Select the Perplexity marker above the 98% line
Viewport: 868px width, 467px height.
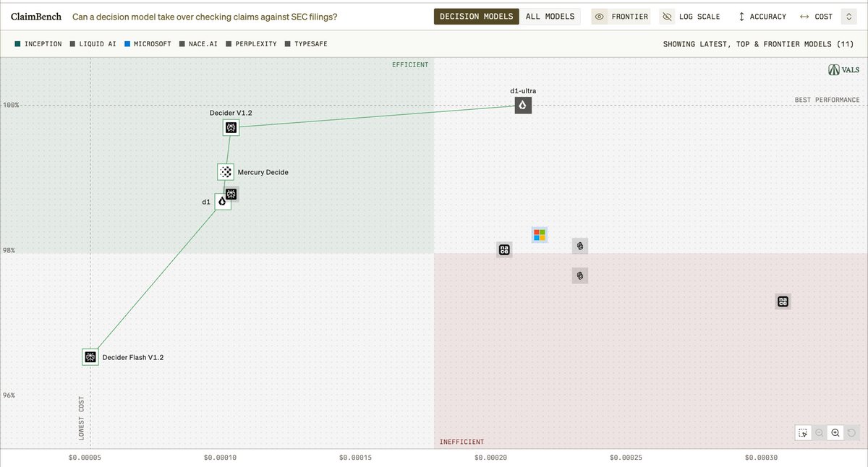[x=579, y=246]
